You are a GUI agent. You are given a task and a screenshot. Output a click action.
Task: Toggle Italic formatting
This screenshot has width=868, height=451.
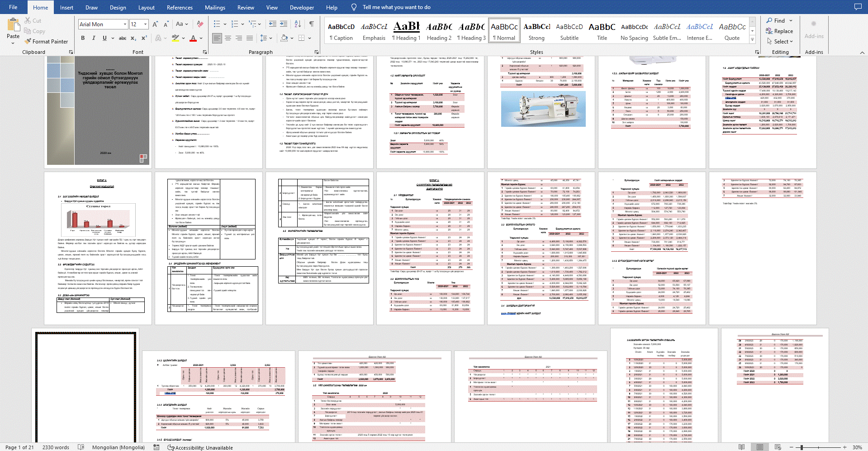pos(94,38)
